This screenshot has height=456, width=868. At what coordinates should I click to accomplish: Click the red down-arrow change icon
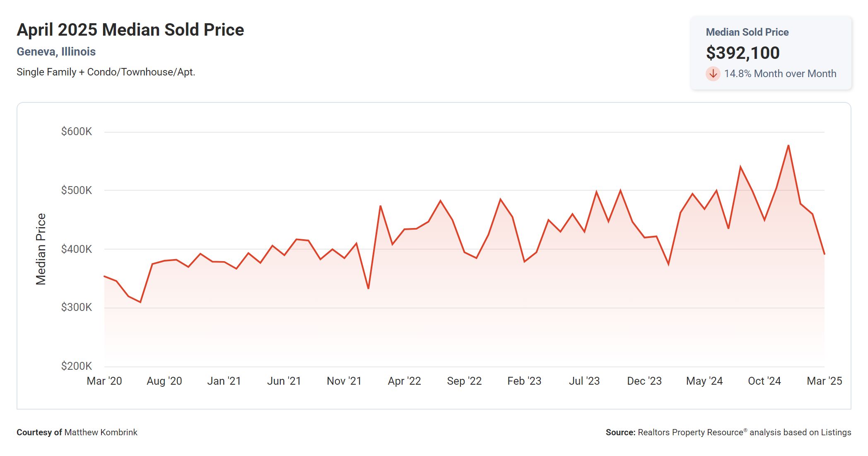point(713,74)
